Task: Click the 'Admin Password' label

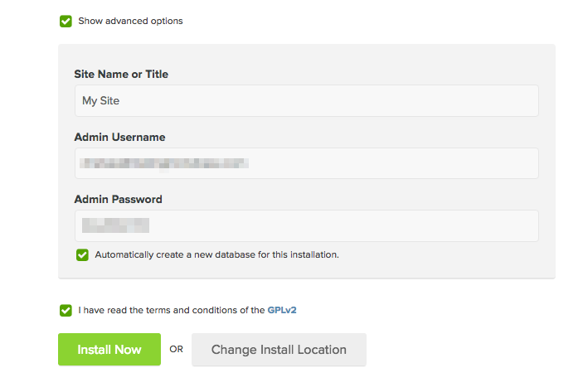Action: (118, 200)
